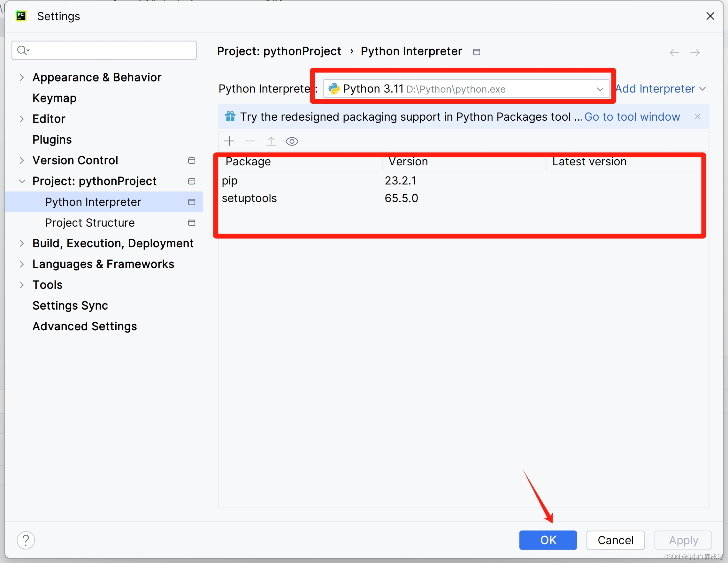This screenshot has height=563, width=728.
Task: Toggle the show early releases eye icon
Action: click(x=292, y=141)
